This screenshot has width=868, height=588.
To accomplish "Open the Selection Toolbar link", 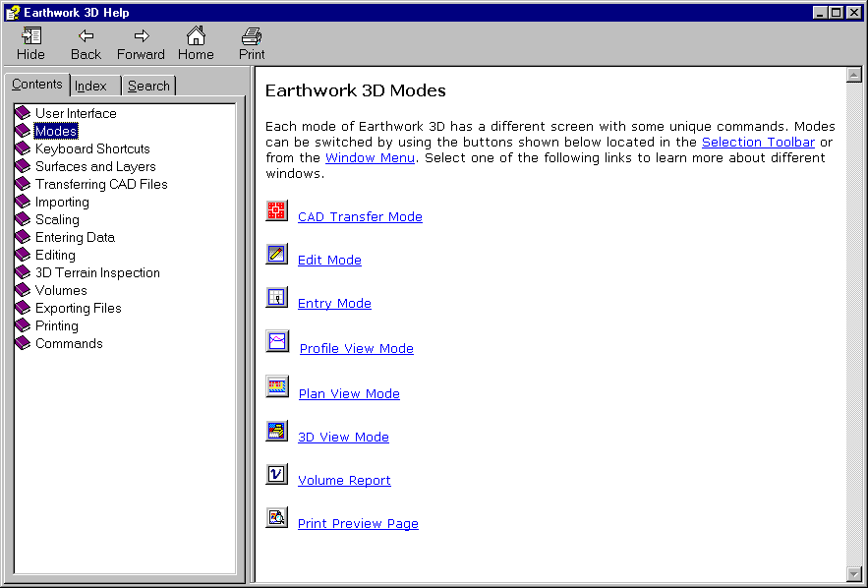I will [758, 143].
